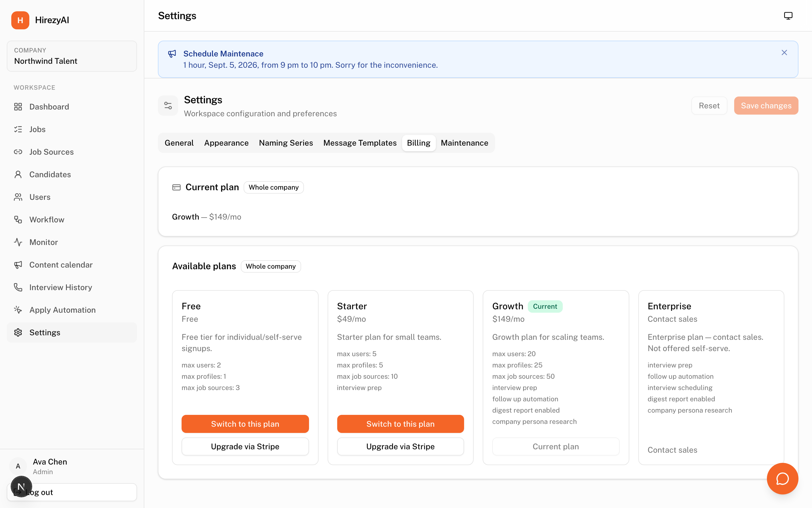
Task: Open Job Sources page
Action: coord(72,152)
